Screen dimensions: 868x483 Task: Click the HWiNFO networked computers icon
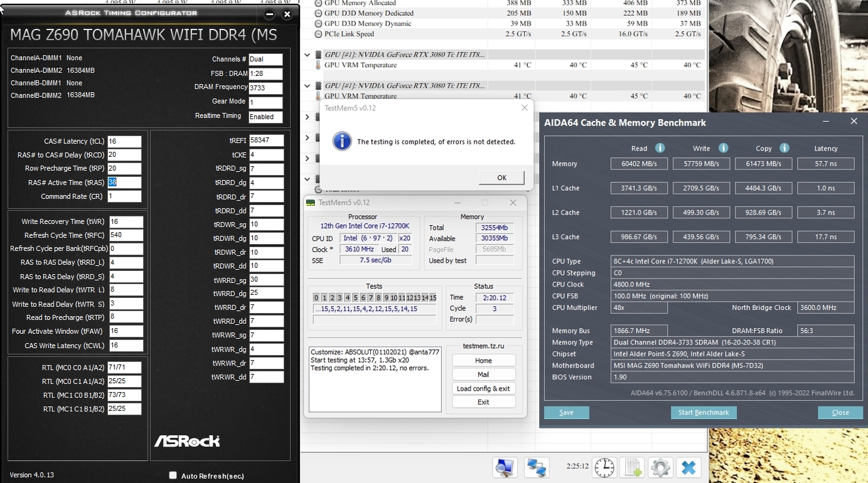pyautogui.click(x=536, y=467)
